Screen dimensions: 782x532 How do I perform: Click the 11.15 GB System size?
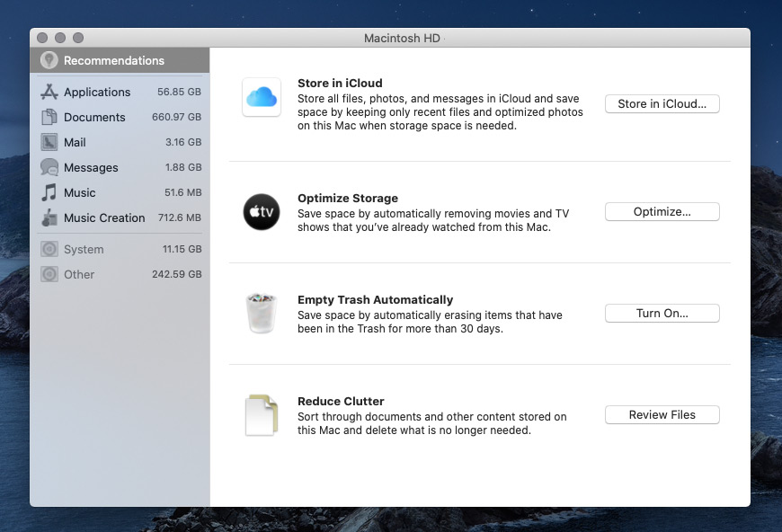tap(182, 249)
